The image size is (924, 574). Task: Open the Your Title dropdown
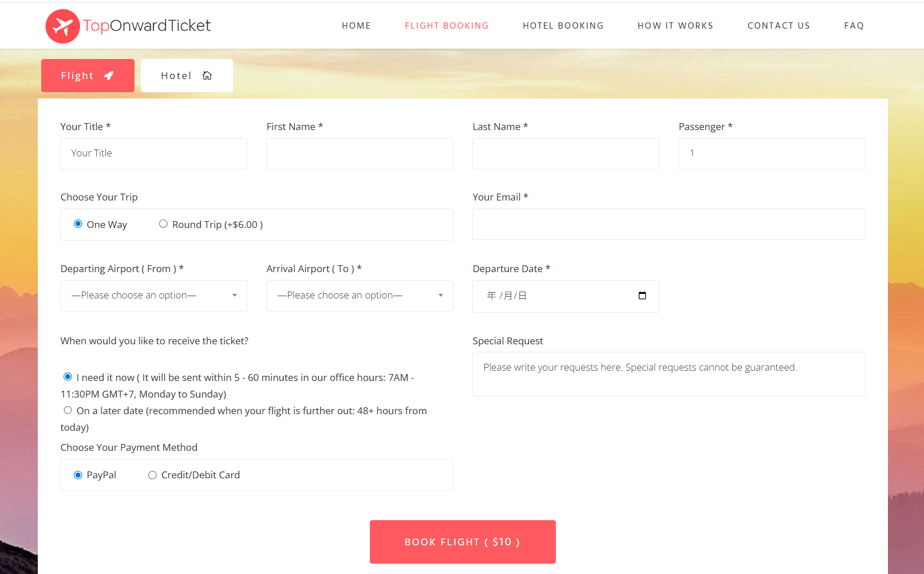click(x=153, y=154)
